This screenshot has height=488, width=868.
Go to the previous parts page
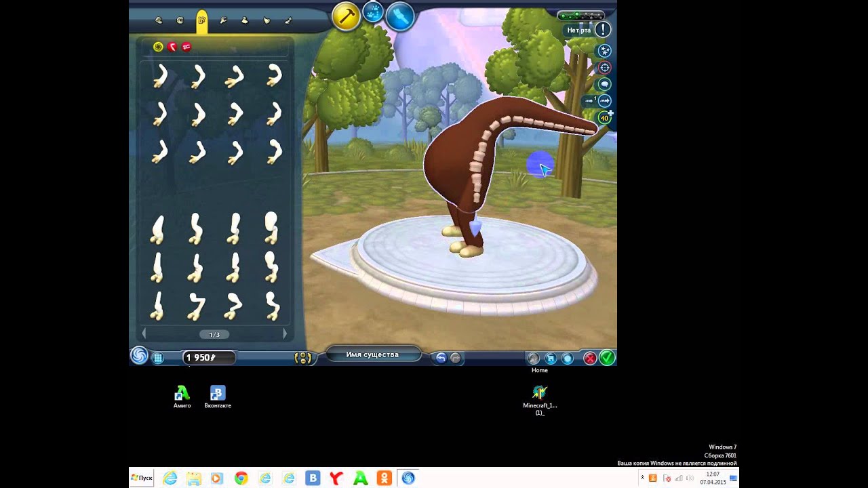(x=144, y=334)
